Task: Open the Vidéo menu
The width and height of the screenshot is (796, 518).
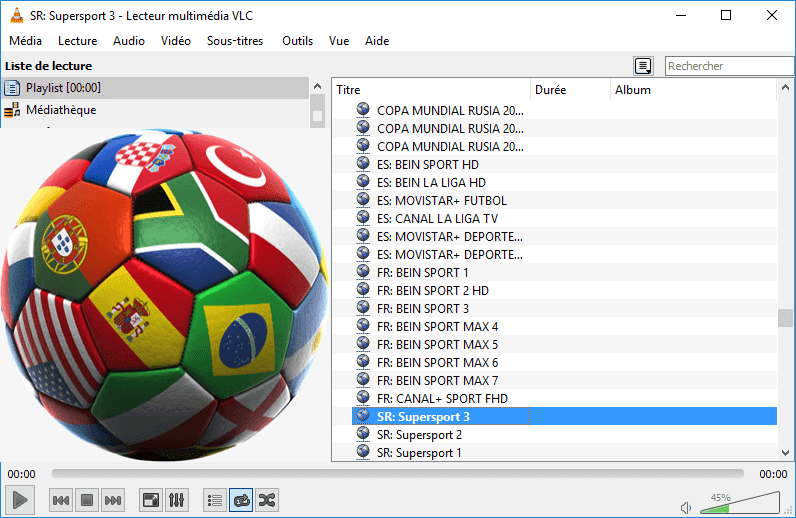Action: point(176,41)
